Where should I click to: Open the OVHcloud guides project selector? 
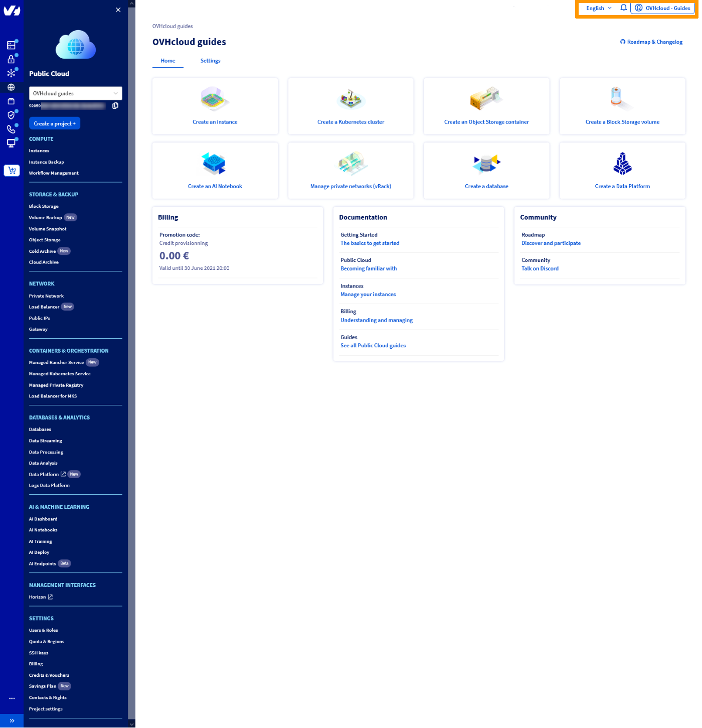75,93
